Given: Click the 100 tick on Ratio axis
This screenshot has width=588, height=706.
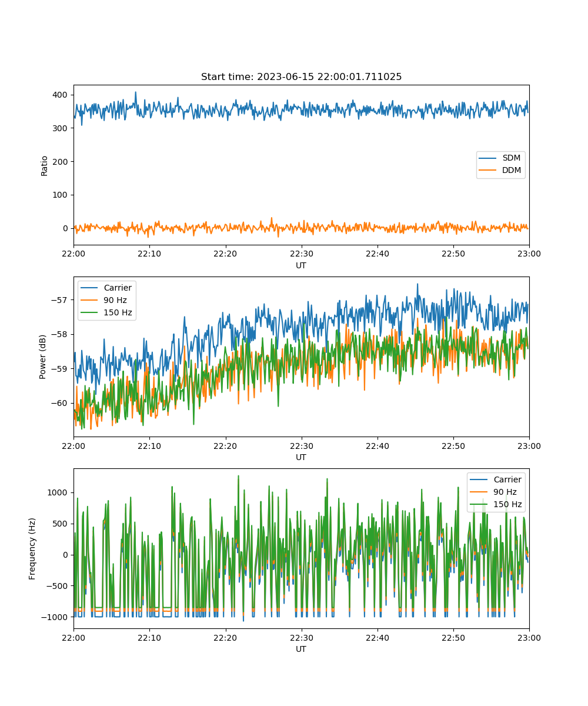Looking at the screenshot, I should coord(61,195).
